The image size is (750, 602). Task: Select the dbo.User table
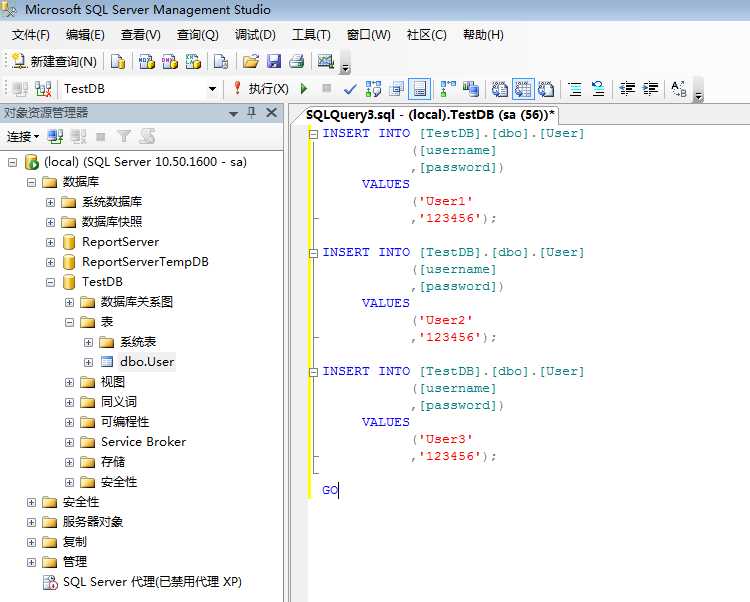147,362
